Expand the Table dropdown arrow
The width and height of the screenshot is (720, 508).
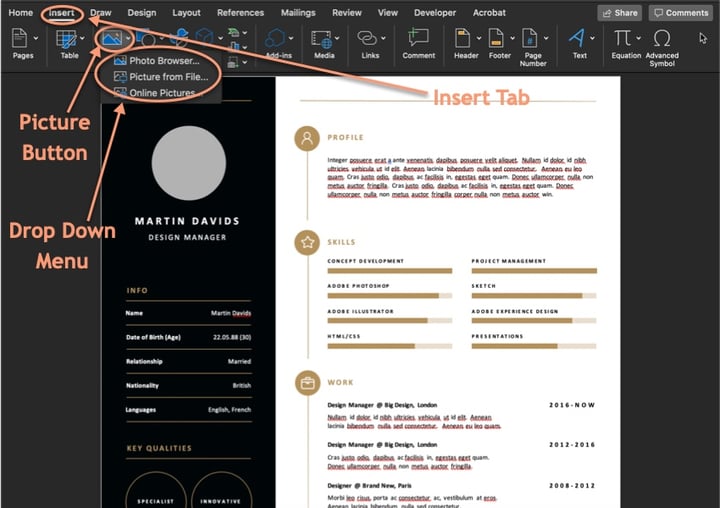click(82, 38)
